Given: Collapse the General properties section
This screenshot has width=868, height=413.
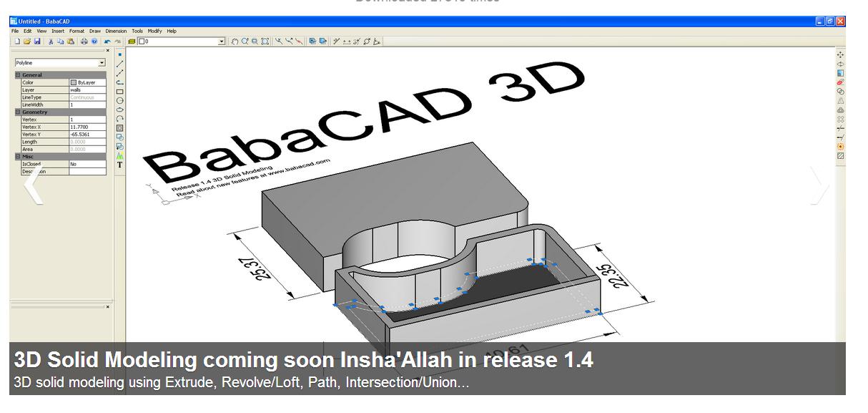Looking at the screenshot, I should point(18,75).
